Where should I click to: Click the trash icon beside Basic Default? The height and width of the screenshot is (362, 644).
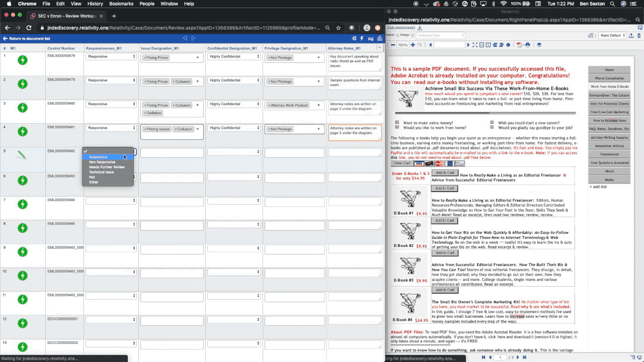(639, 36)
